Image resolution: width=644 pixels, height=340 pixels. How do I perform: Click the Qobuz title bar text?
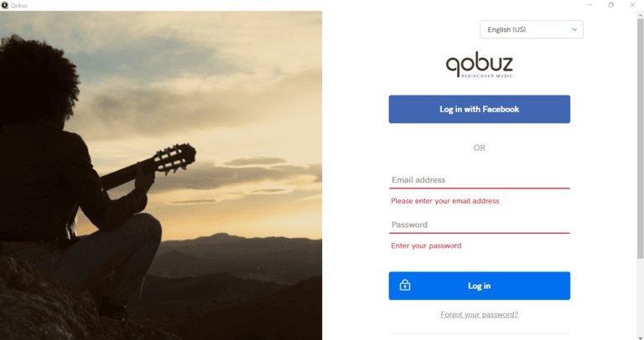tap(18, 5)
